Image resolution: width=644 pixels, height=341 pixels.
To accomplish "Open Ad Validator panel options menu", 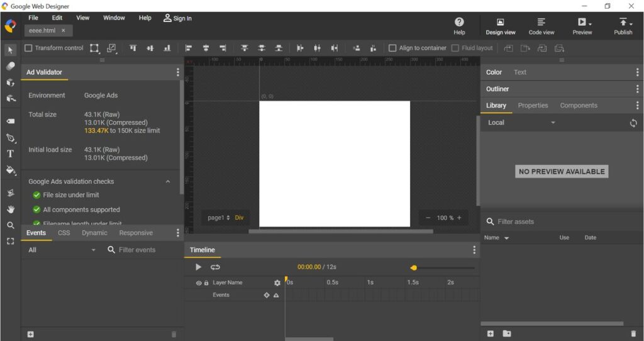I will pyautogui.click(x=178, y=72).
